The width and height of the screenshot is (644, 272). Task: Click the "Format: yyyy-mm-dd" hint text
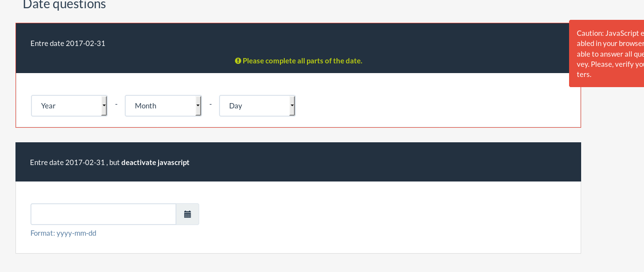tap(63, 233)
